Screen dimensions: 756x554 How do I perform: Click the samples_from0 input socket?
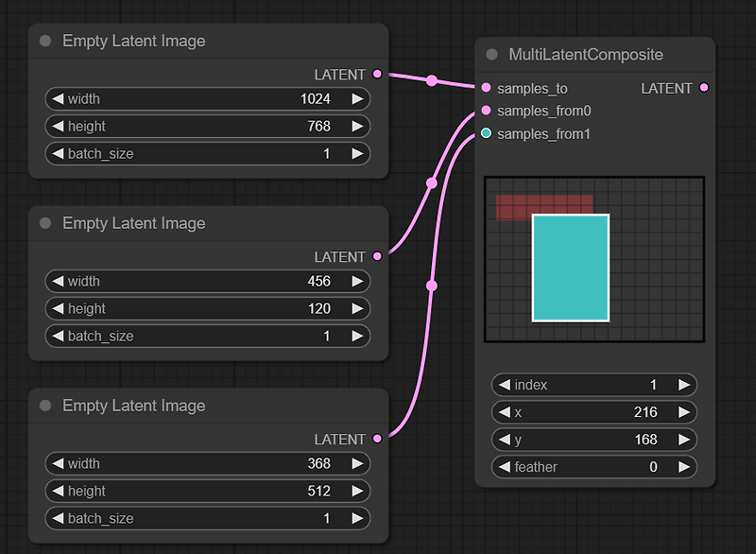click(x=486, y=111)
